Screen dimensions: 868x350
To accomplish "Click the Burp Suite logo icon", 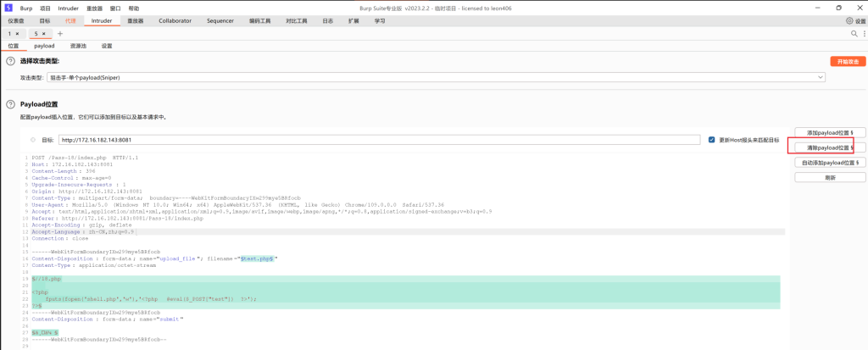I will [x=8, y=8].
